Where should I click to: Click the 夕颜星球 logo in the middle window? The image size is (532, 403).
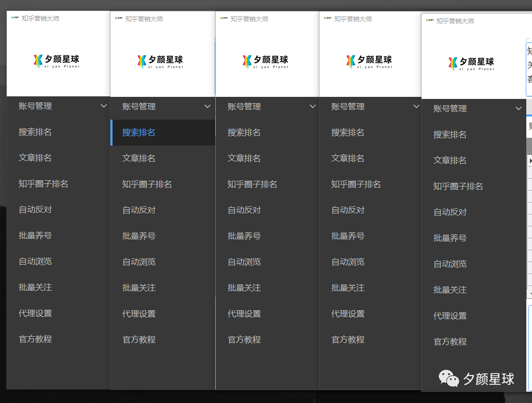(265, 62)
